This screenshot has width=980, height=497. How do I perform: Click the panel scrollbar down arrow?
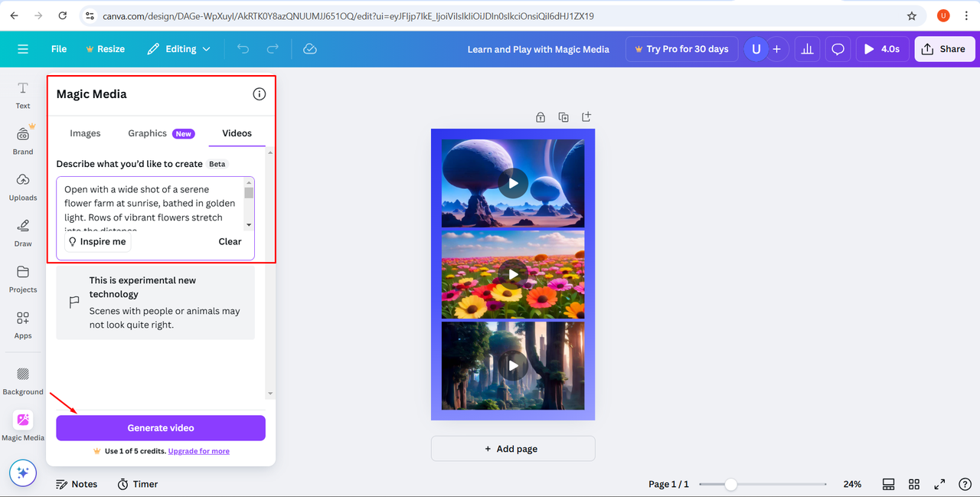coord(270,394)
